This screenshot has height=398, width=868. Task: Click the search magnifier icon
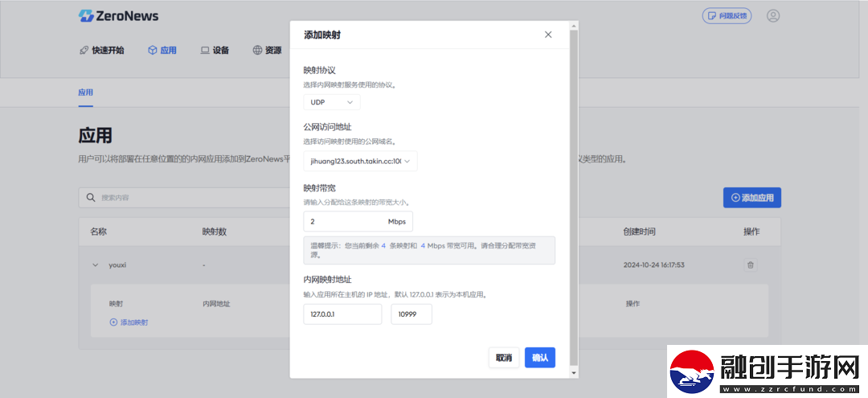pyautogui.click(x=91, y=198)
